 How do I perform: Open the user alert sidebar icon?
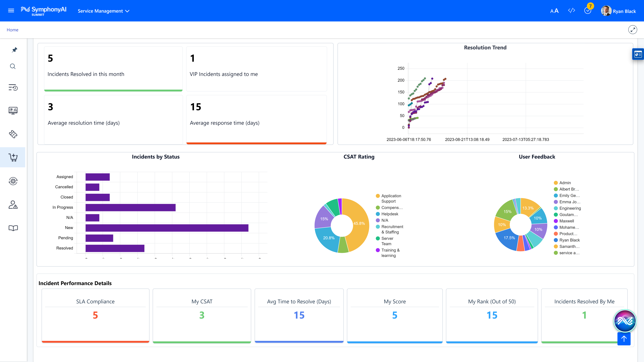[x=13, y=205]
